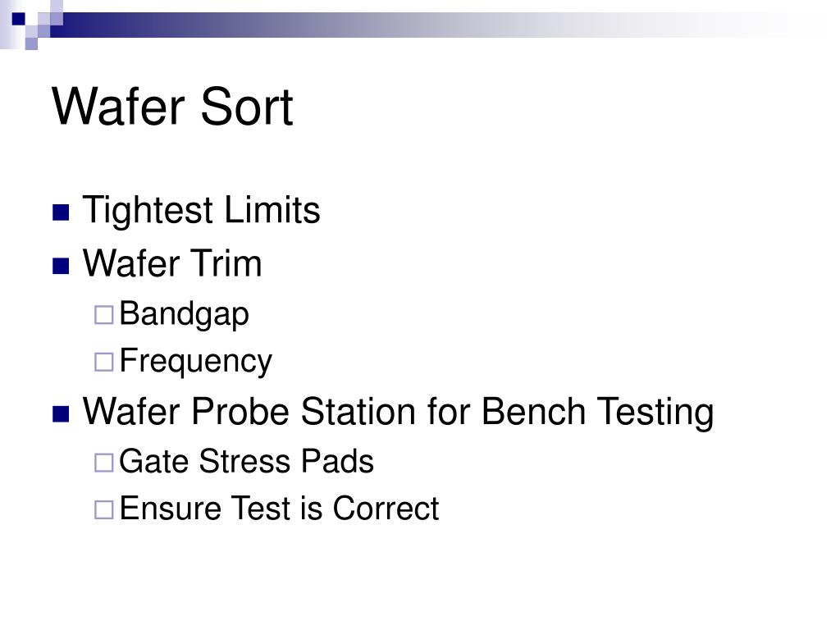
Task: Click the solid bullet beside Tightest Limits
Action: pyautogui.click(x=61, y=212)
